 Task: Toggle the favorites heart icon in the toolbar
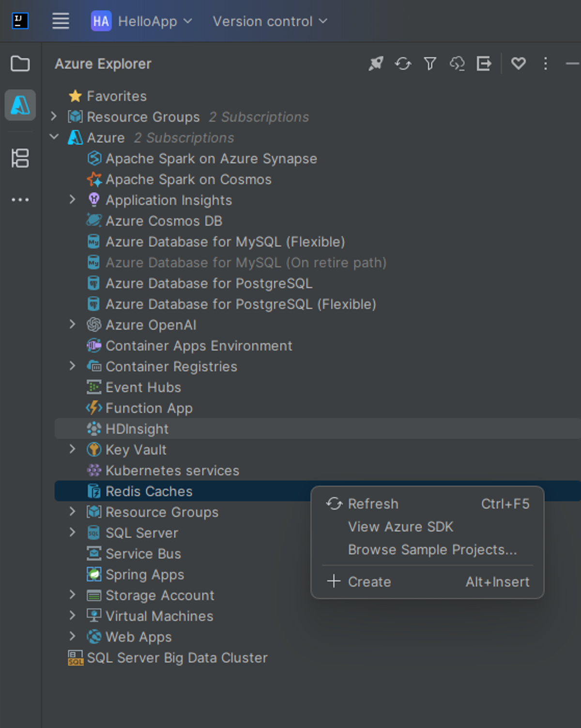[518, 63]
